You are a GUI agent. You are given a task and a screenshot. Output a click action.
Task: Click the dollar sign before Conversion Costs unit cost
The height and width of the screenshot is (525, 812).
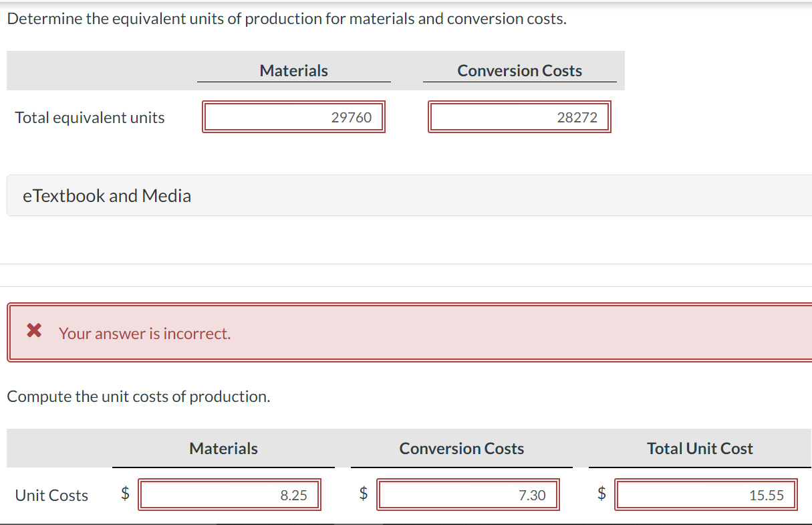364,494
